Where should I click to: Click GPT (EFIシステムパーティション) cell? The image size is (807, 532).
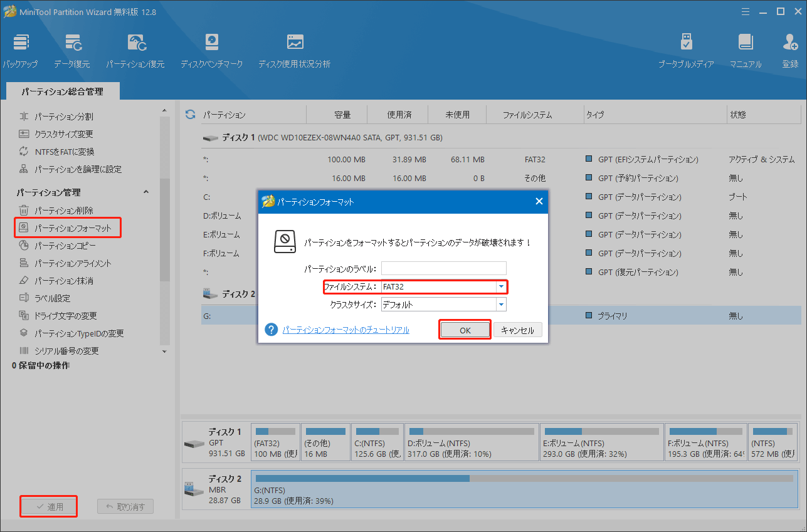[x=648, y=159]
